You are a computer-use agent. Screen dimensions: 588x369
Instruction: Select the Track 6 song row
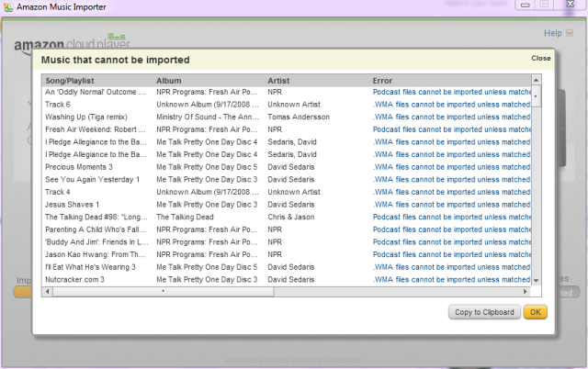click(287, 105)
